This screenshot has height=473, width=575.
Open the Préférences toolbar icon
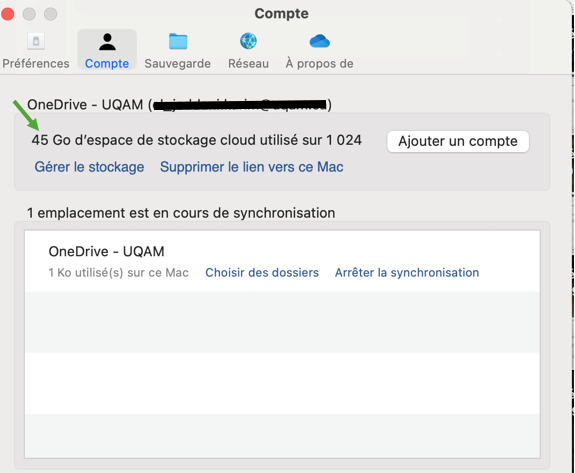coord(36,41)
